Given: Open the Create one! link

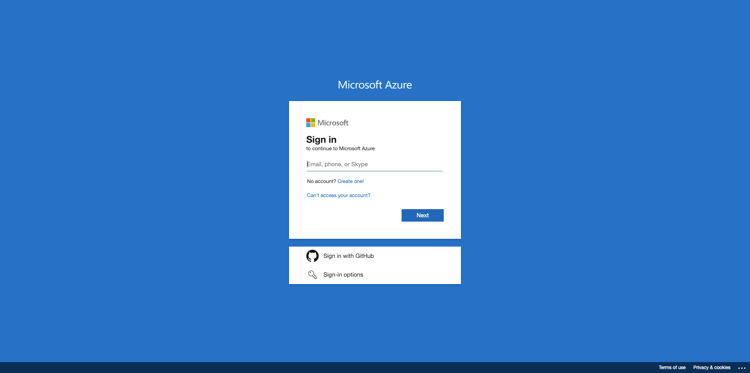Looking at the screenshot, I should point(351,181).
